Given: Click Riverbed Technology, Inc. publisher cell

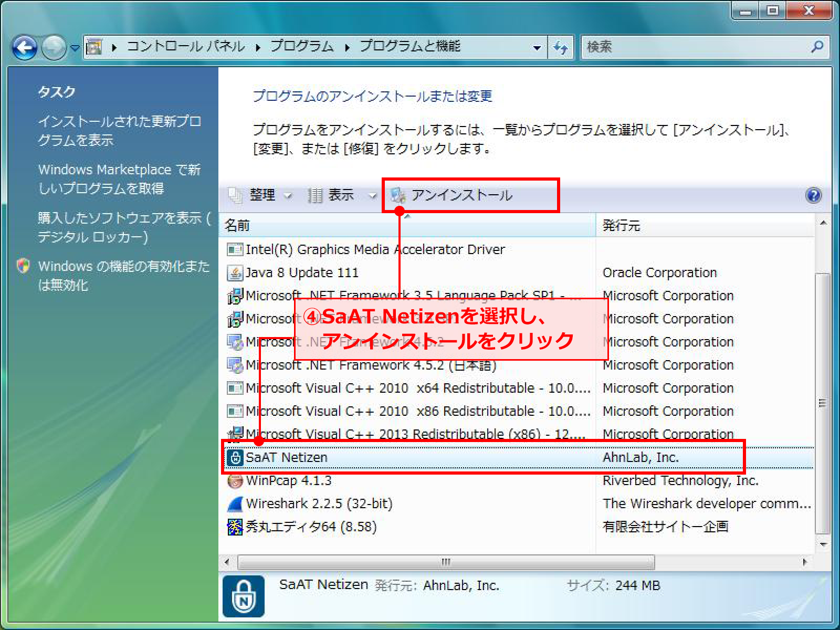Looking at the screenshot, I should [x=680, y=480].
